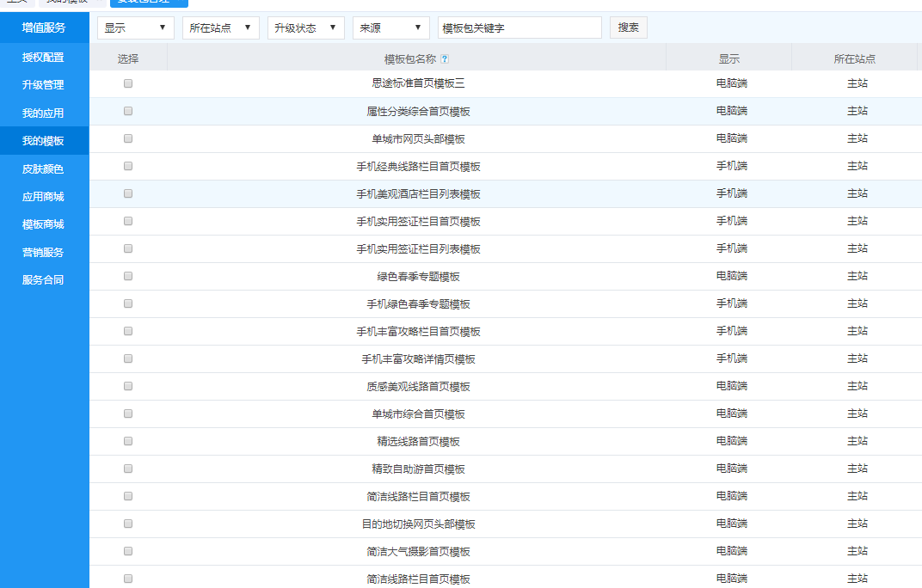This screenshot has height=588, width=922.
Task: Select checkbox for 绿色春季专题模板 row
Action: pos(128,276)
